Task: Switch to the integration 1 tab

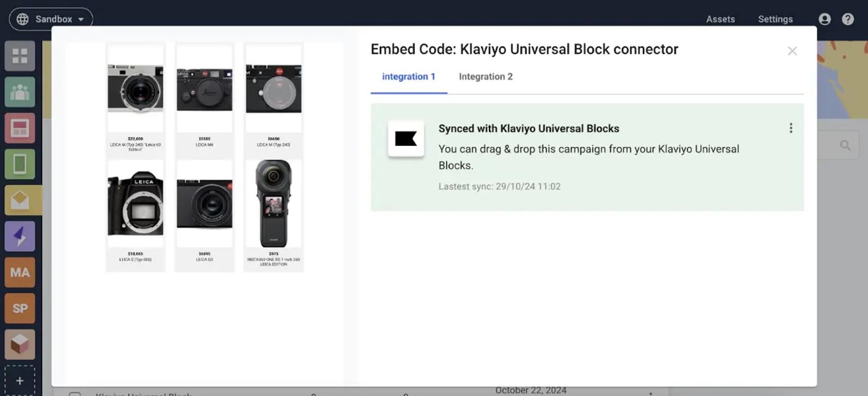Action: click(x=409, y=77)
